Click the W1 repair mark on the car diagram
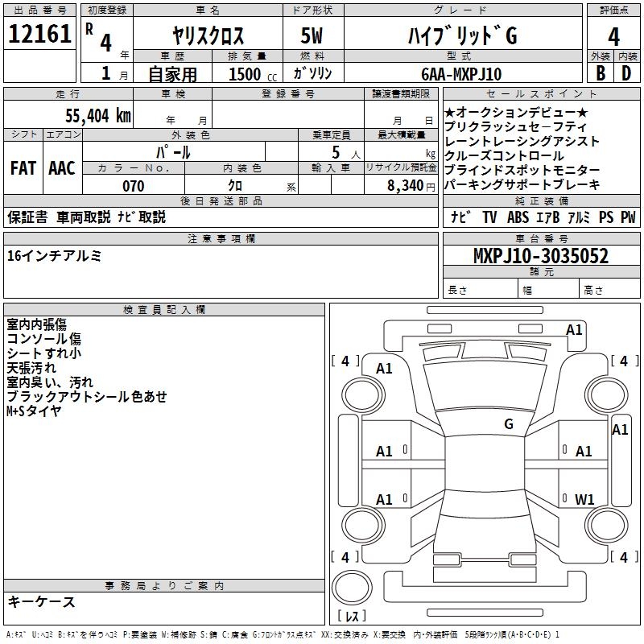Viewport: 644px width, 644px height. coord(584,500)
